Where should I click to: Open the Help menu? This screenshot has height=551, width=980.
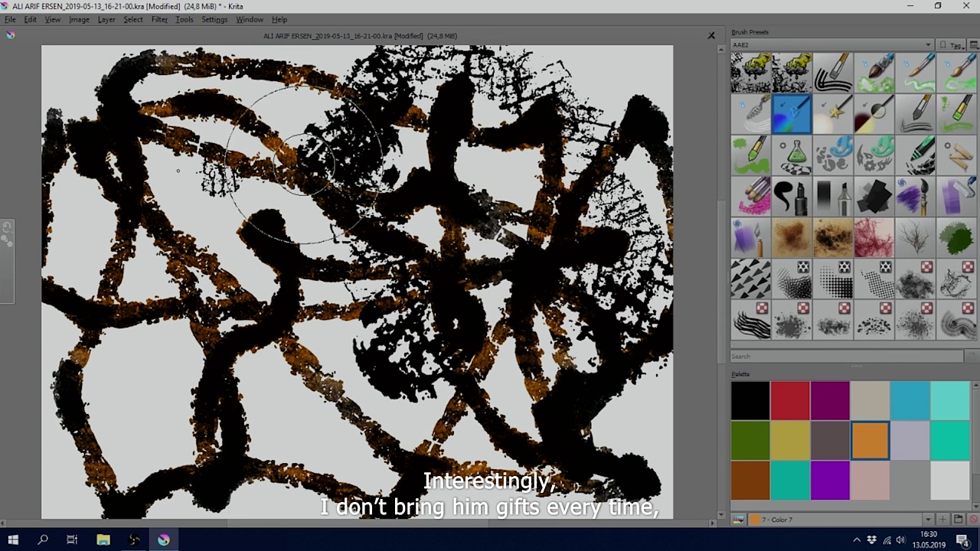coord(279,19)
